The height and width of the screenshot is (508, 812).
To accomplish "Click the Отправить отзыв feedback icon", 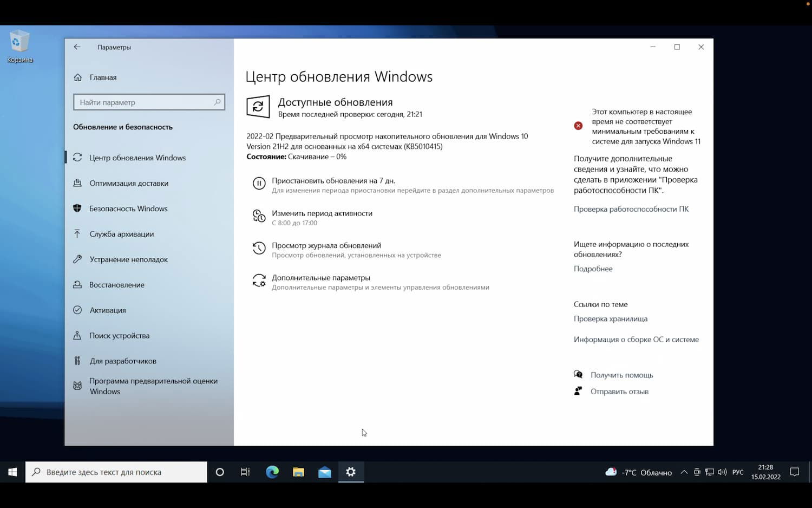I will point(578,391).
